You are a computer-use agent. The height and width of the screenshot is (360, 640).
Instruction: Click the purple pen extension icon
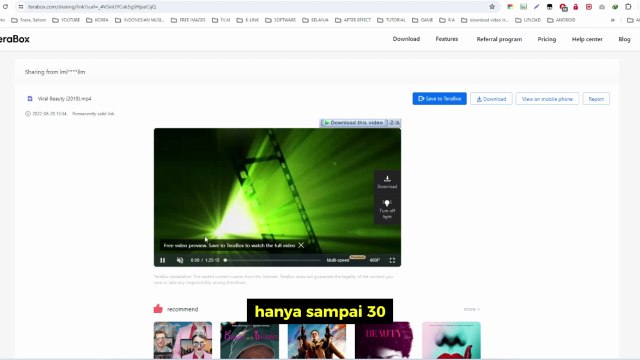[536, 7]
